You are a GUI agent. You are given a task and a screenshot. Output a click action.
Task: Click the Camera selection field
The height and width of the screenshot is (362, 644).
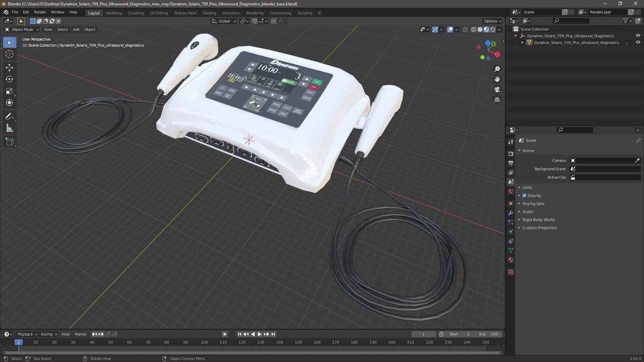tap(601, 161)
